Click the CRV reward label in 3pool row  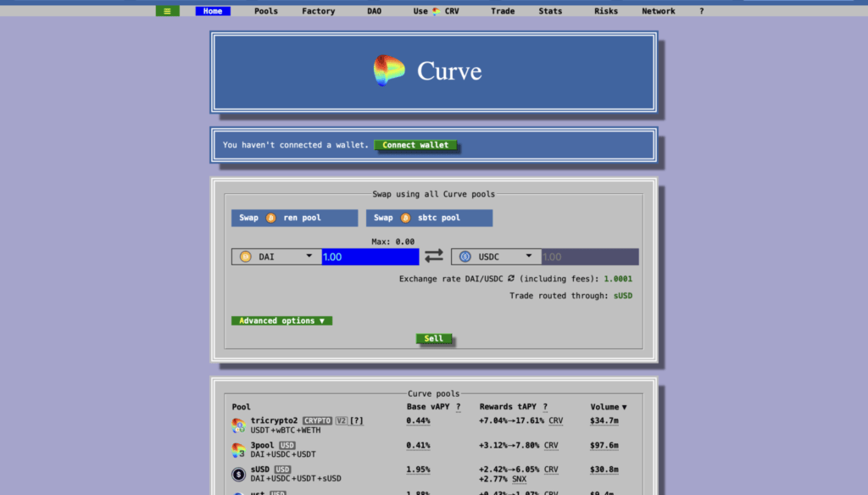(551, 445)
